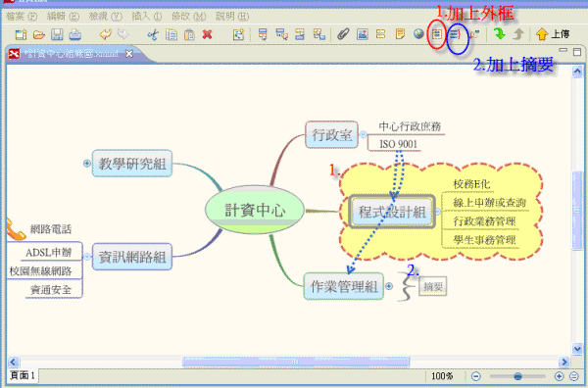Click the Open folder icon

(x=38, y=34)
